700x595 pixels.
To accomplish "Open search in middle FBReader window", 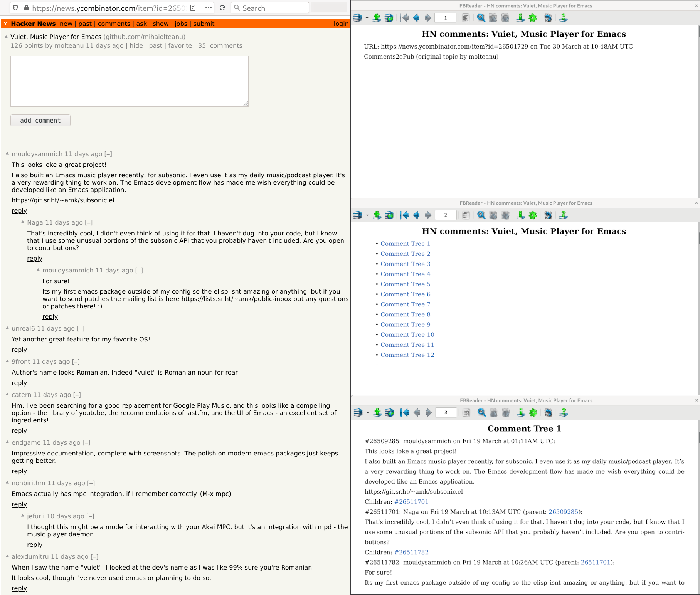I will (481, 215).
